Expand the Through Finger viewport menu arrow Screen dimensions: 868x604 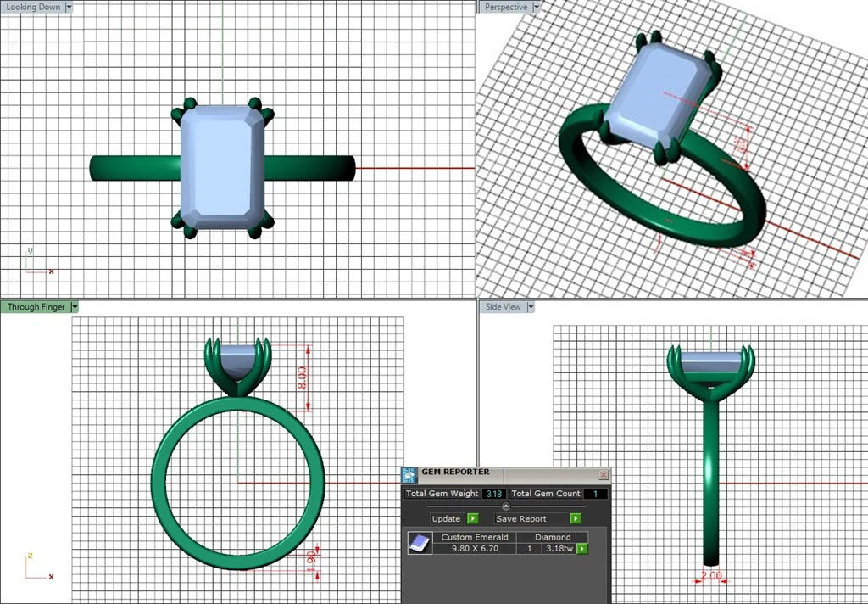point(75,307)
